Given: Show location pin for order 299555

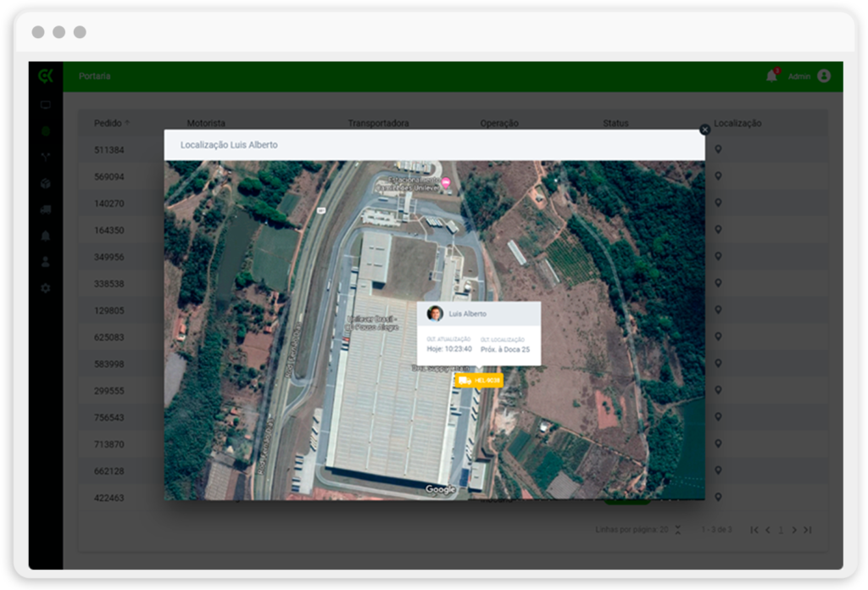Looking at the screenshot, I should coord(718,390).
